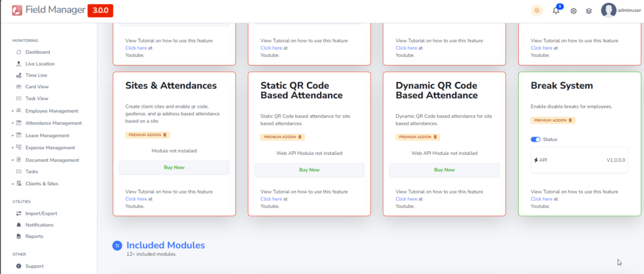
Task: Click the Support info icon
Action: click(x=18, y=266)
